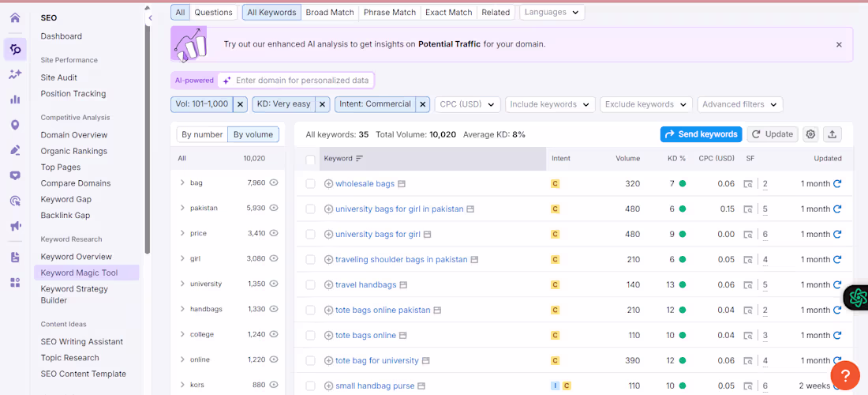Expand the price keyword group
Image resolution: width=868 pixels, height=395 pixels.
click(x=182, y=233)
